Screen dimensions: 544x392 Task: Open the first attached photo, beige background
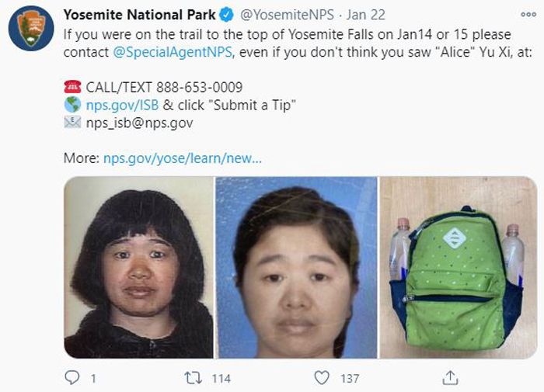pyautogui.click(x=139, y=267)
